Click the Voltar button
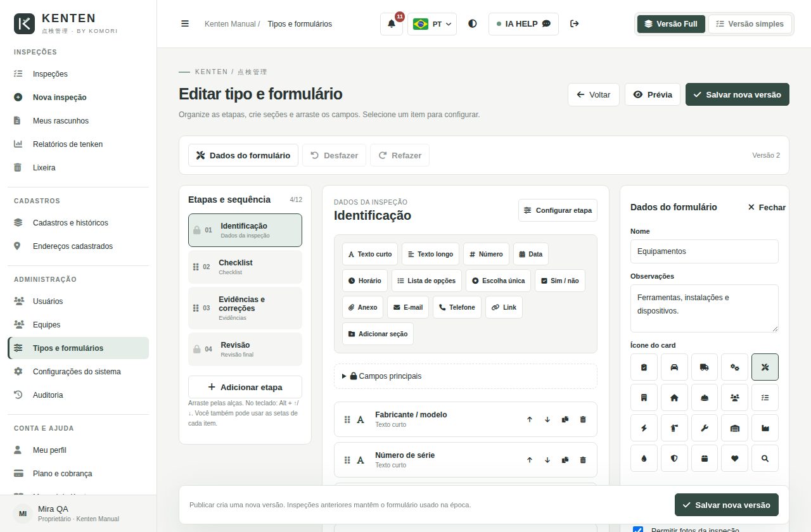The image size is (811, 532). tap(594, 95)
